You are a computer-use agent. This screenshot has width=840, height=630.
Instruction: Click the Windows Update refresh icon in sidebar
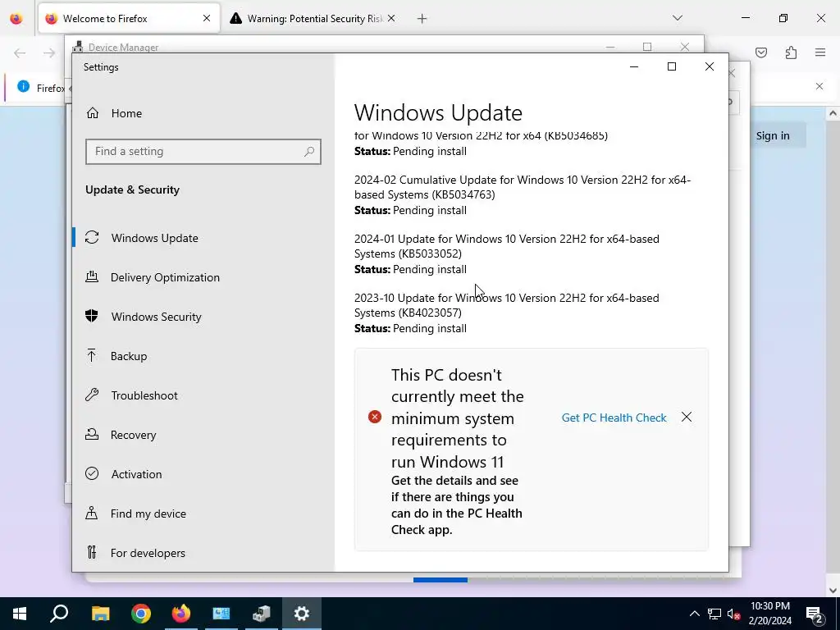pos(92,237)
